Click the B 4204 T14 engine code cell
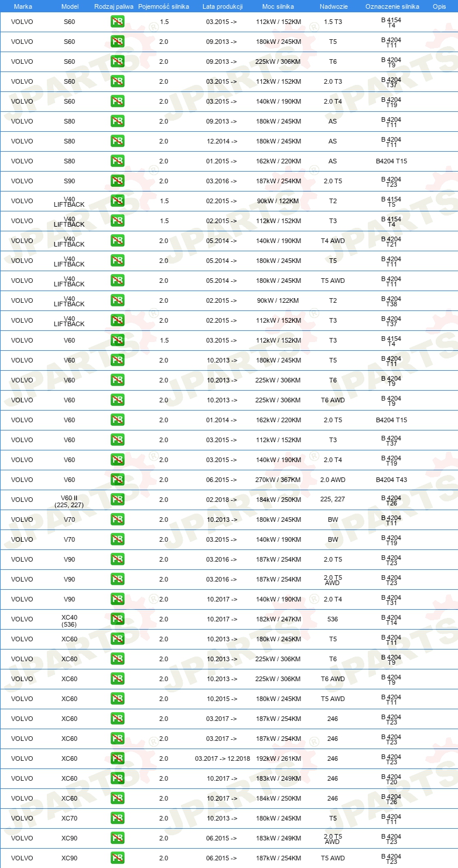This screenshot has height=868, width=458. click(x=391, y=620)
